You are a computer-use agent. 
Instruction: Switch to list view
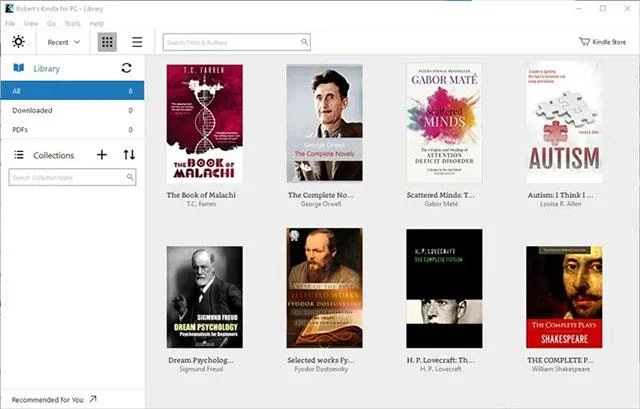pos(137,42)
